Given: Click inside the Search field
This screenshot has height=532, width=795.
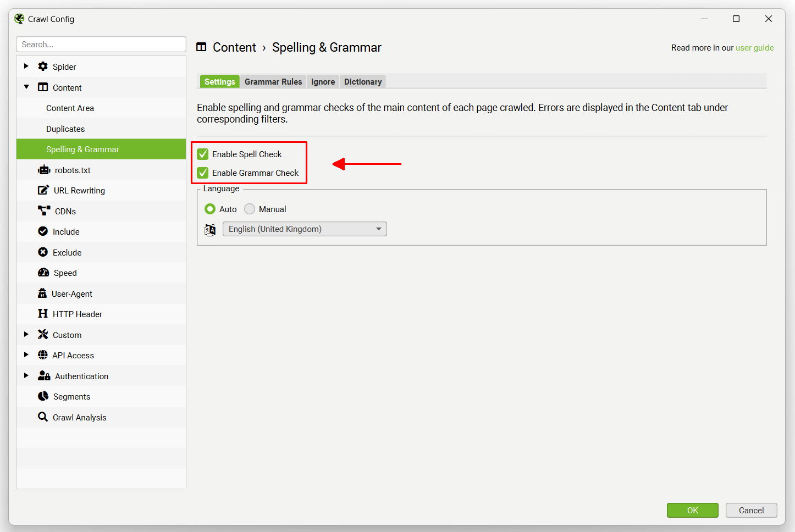Looking at the screenshot, I should point(101,44).
